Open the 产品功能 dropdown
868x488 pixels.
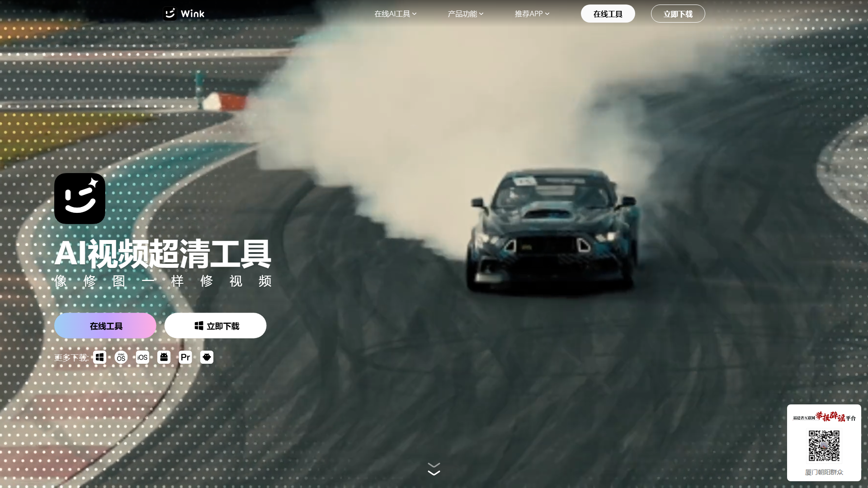(x=466, y=14)
